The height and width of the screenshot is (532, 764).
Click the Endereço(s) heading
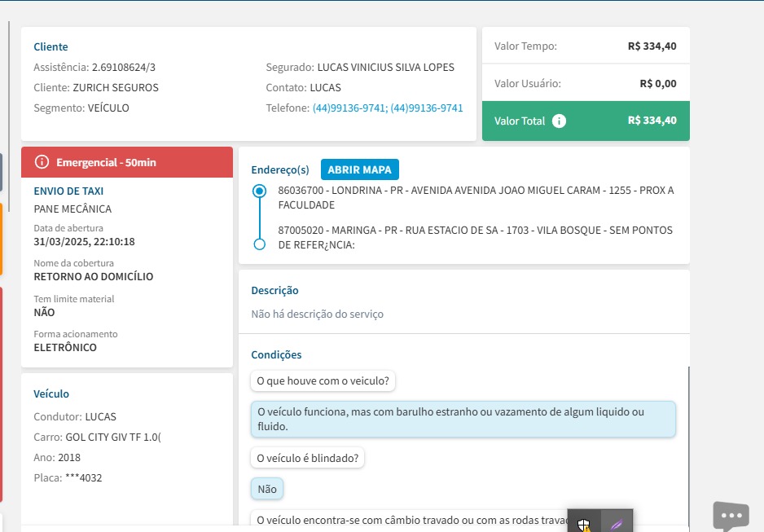coord(280,169)
